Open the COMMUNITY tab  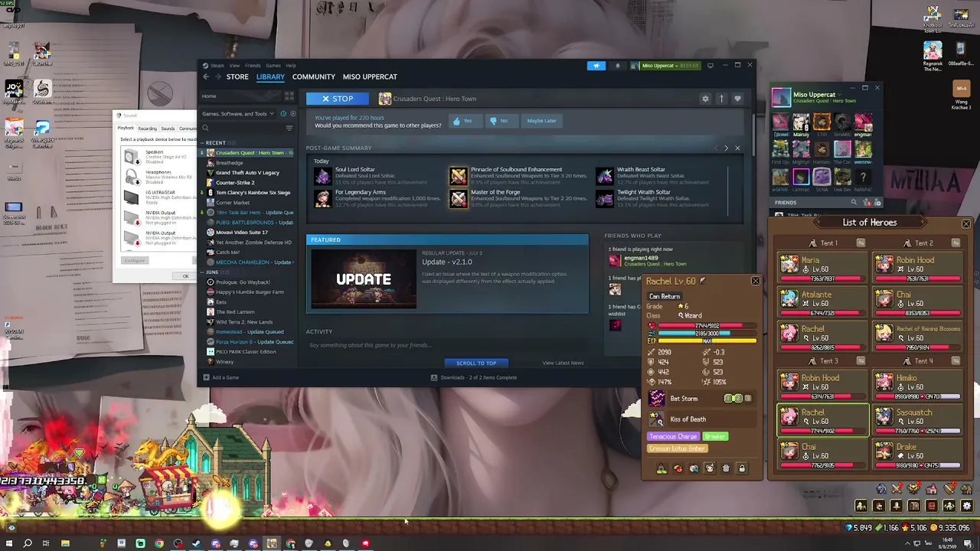pyautogui.click(x=313, y=77)
